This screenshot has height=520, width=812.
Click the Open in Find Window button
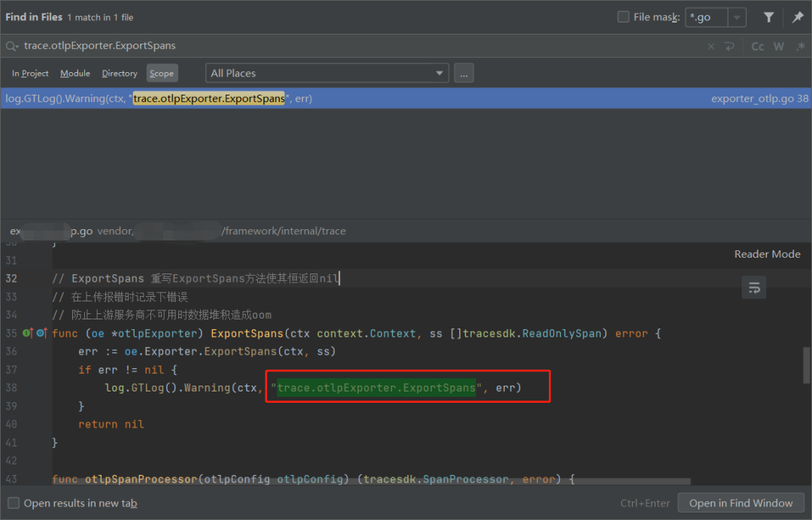point(741,503)
